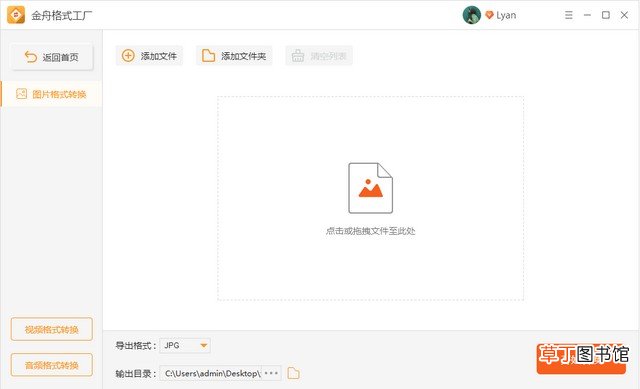Switch to 视频格式转换
This screenshot has height=389, width=640.
point(52,329)
